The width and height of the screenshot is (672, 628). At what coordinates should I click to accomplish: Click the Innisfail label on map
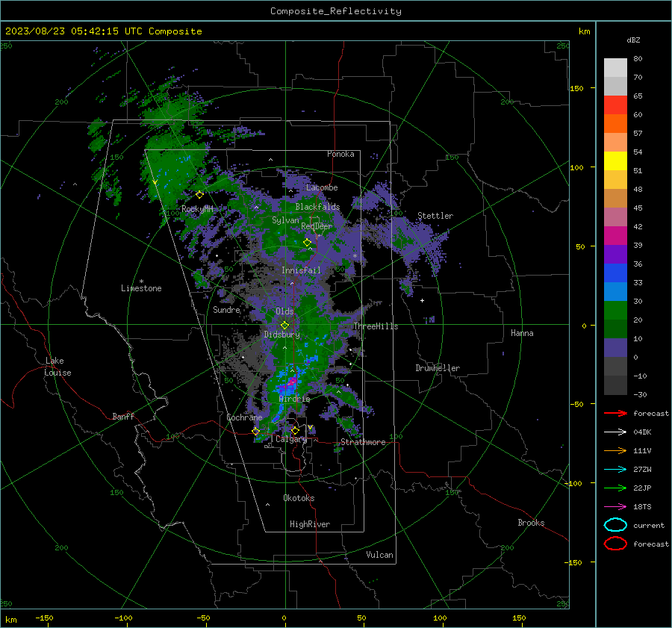(x=301, y=270)
